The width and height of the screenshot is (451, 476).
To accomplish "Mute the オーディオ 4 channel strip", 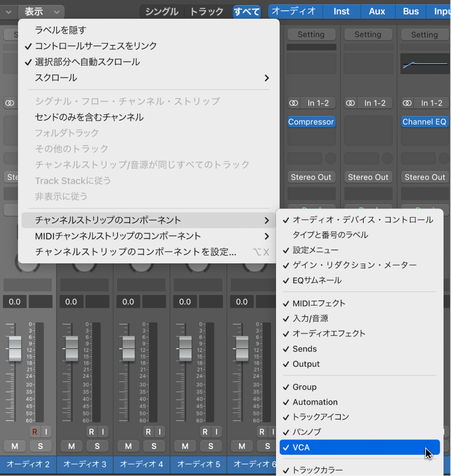I will (128, 446).
